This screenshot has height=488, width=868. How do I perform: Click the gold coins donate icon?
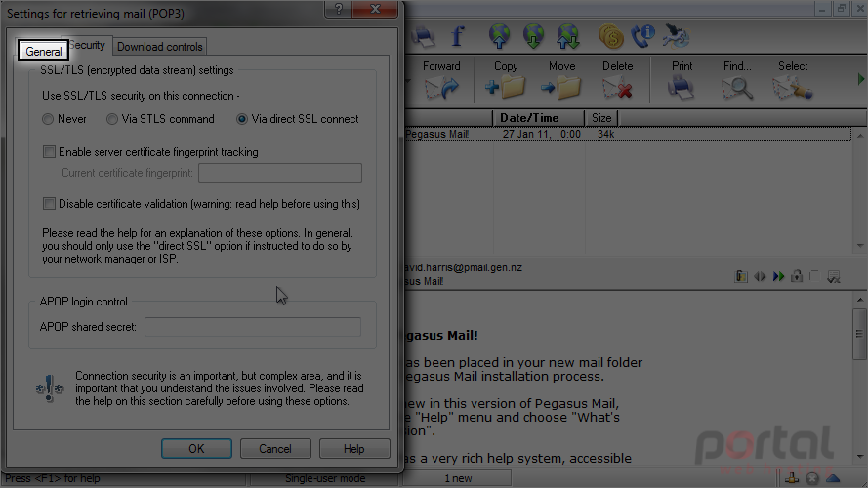pyautogui.click(x=610, y=36)
